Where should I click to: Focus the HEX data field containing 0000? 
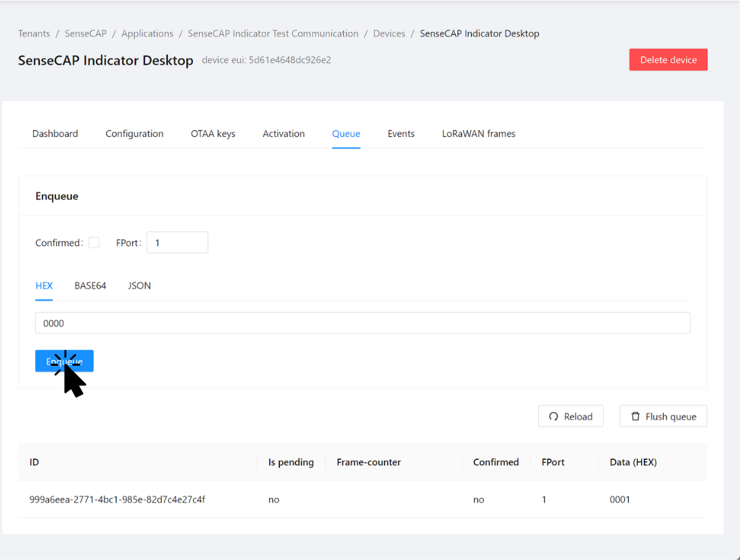click(x=363, y=323)
